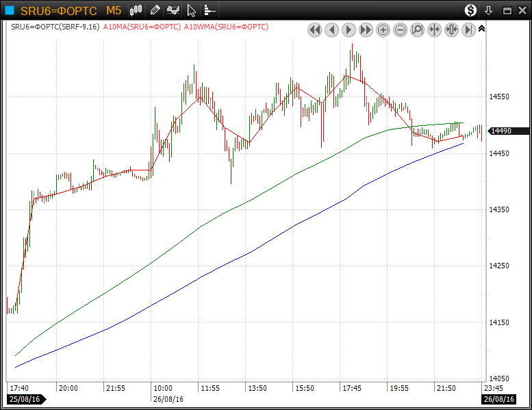Image resolution: width=532 pixels, height=410 pixels.
Task: Select the pencil drawing tool
Action: pyautogui.click(x=155, y=10)
